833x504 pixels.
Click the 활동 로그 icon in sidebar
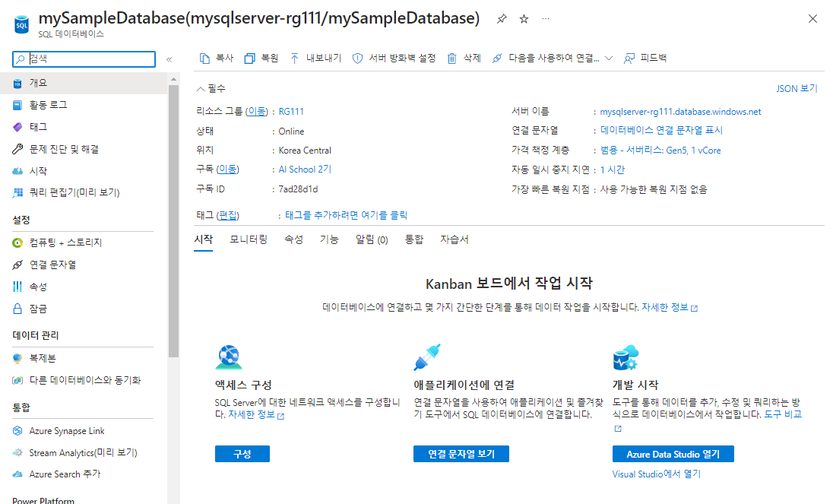click(x=17, y=105)
